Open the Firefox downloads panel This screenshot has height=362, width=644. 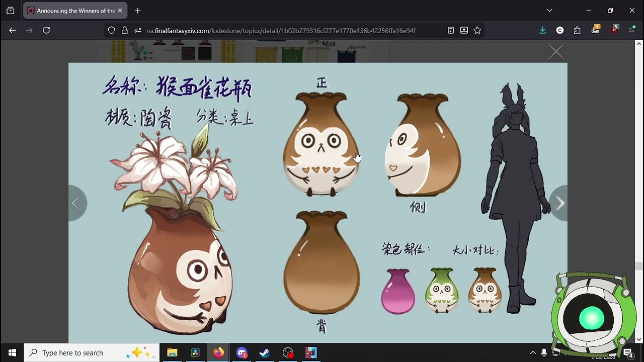(543, 31)
